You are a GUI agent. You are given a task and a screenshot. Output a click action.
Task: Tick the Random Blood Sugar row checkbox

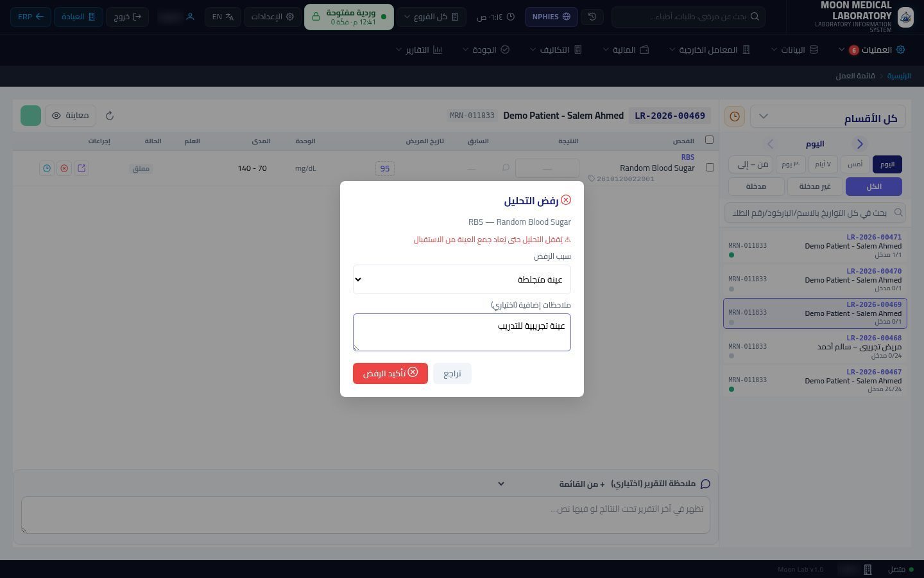coord(710,168)
